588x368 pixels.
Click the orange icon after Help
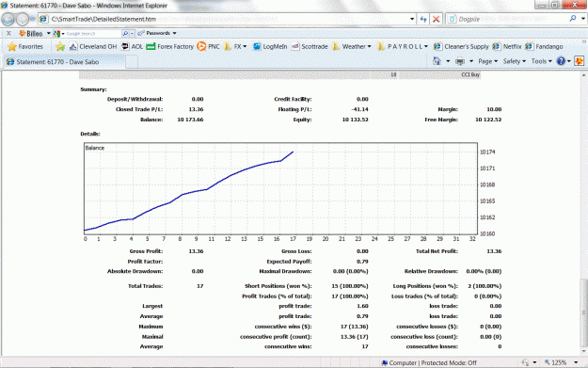pyautogui.click(x=579, y=61)
